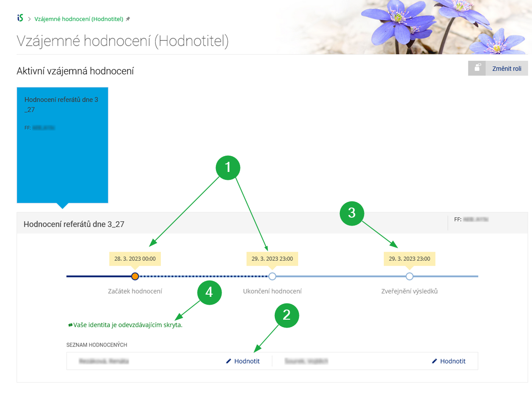Click green annotation circle number 3

(351, 213)
